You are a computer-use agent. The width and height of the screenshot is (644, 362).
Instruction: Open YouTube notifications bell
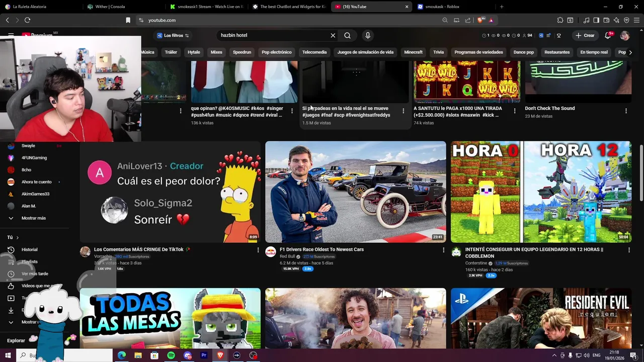tap(608, 36)
